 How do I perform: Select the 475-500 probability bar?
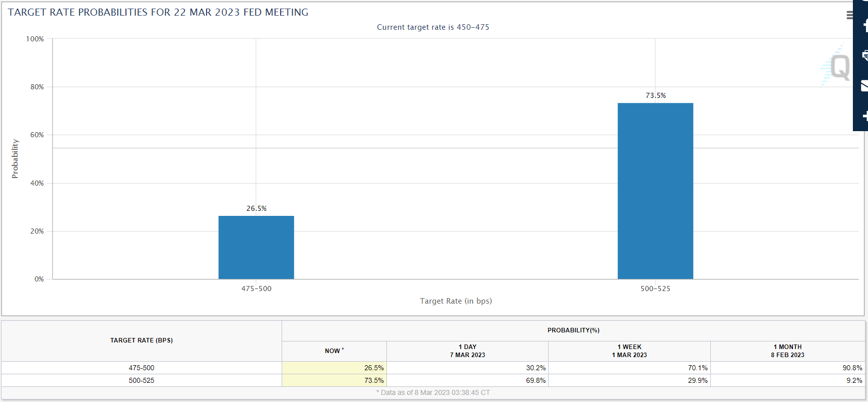point(256,247)
